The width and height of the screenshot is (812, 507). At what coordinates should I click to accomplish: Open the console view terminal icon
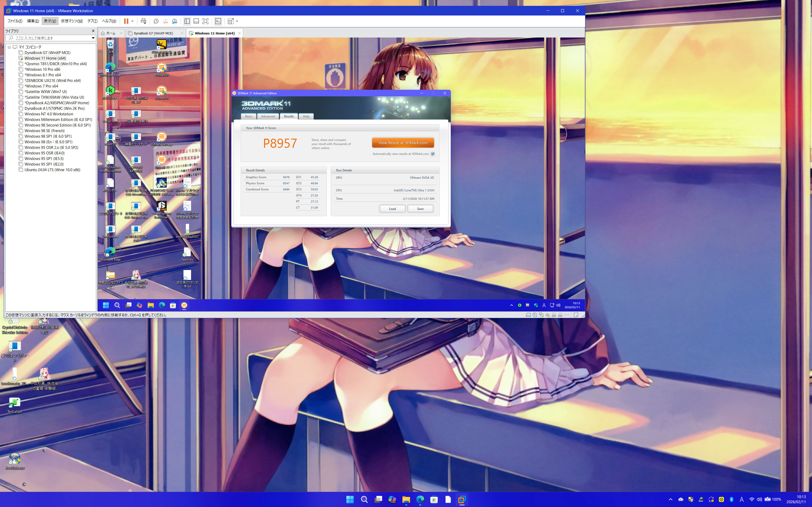pyautogui.click(x=218, y=21)
